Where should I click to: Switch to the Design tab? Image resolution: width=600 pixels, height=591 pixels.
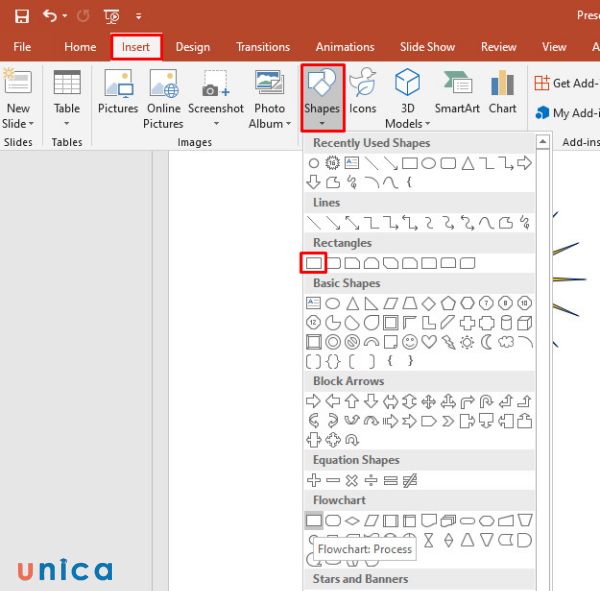tap(193, 47)
